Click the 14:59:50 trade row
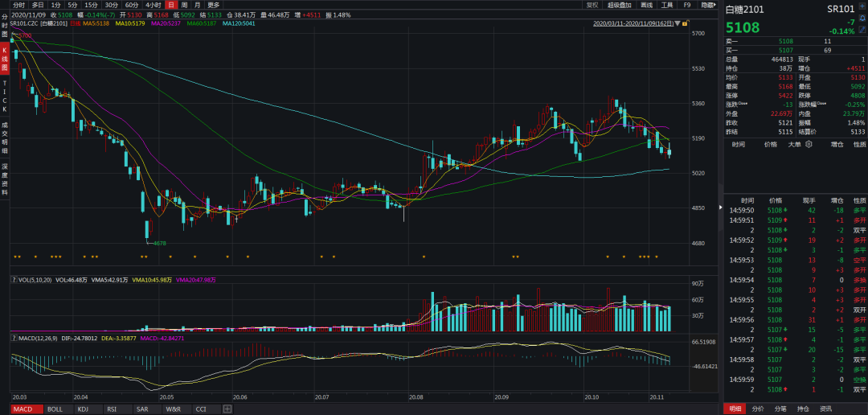Viewport: 868px width, 415px height. point(796,210)
